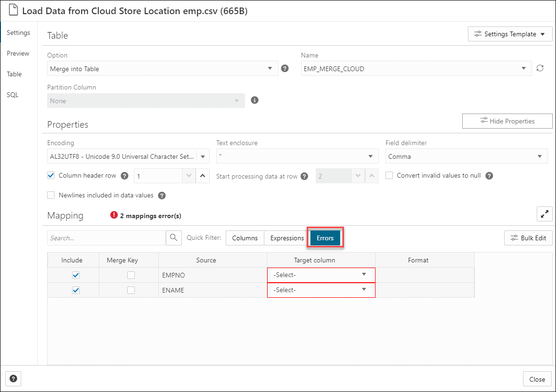The image size is (556, 392).
Task: Click the Hide Properties button
Action: 507,121
